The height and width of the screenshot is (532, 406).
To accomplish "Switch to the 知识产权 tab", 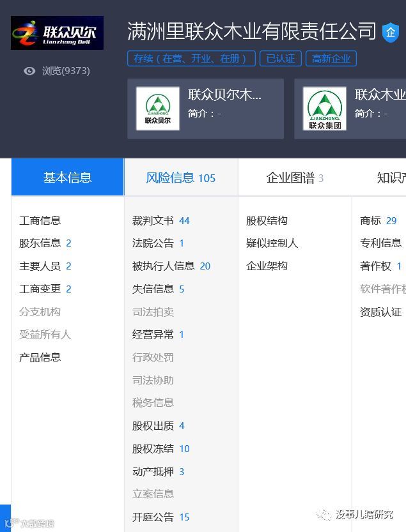I will click(391, 178).
